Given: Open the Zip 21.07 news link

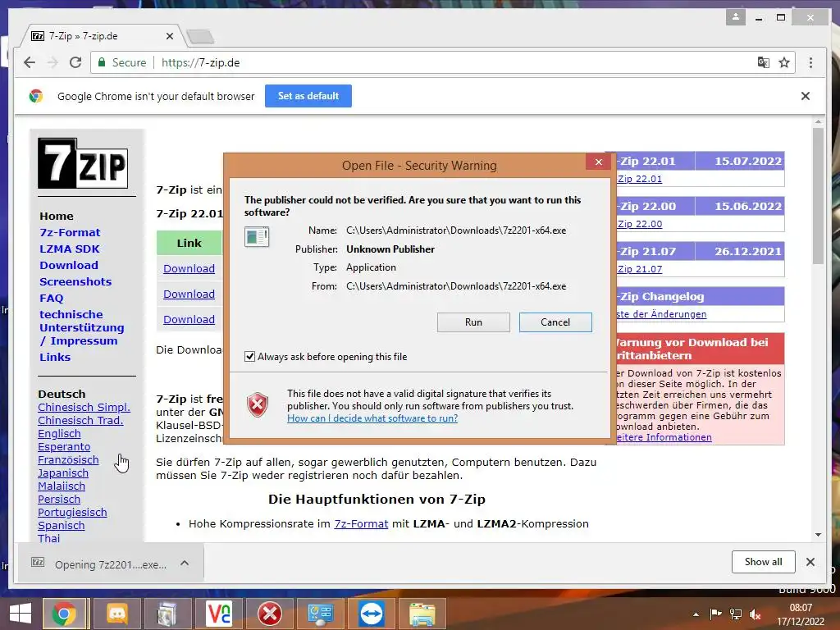Looking at the screenshot, I should click(x=640, y=269).
